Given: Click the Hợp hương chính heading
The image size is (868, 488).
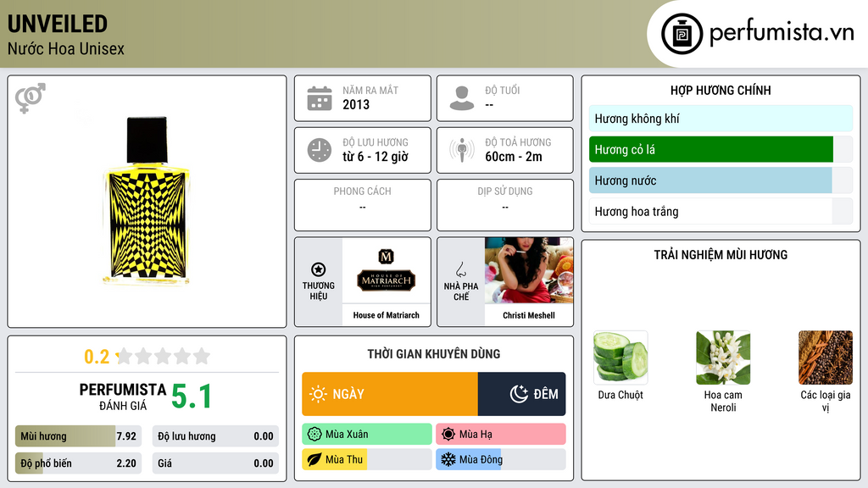Looking at the screenshot, I should pyautogui.click(x=721, y=90).
